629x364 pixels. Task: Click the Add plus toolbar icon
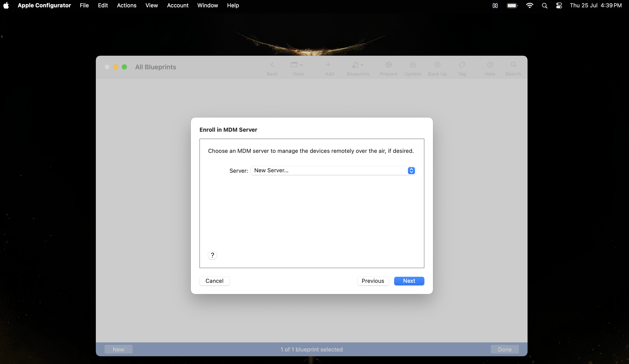[328, 65]
